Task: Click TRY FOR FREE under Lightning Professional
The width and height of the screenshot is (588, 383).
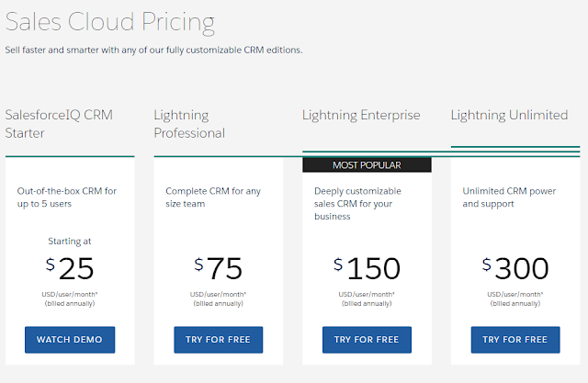Action: pos(219,340)
